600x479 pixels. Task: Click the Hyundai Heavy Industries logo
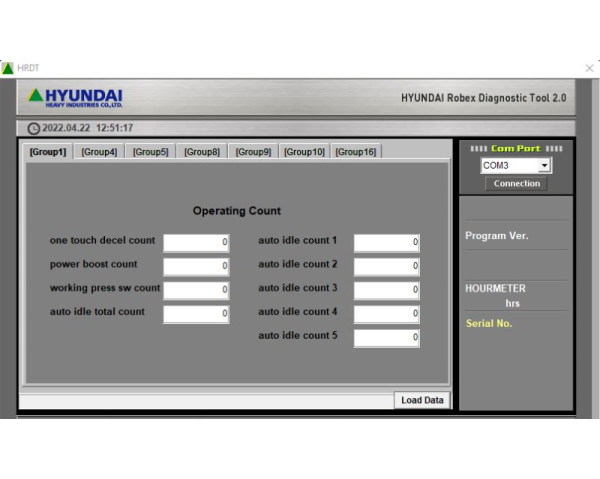[x=76, y=98]
